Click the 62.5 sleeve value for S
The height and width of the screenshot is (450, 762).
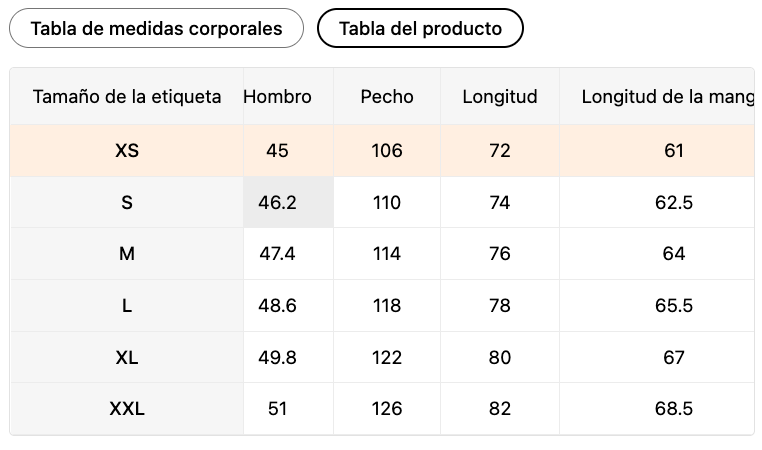674,203
